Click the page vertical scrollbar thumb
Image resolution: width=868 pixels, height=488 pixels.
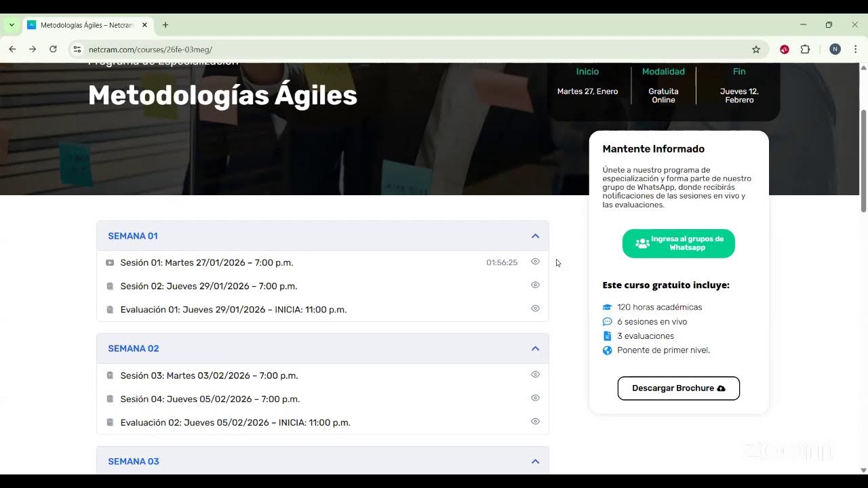(x=863, y=161)
